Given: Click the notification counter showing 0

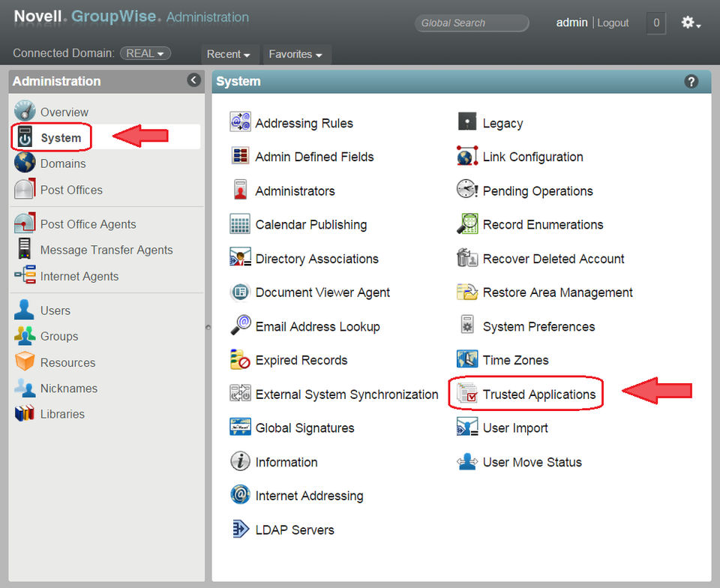Looking at the screenshot, I should coord(656,23).
